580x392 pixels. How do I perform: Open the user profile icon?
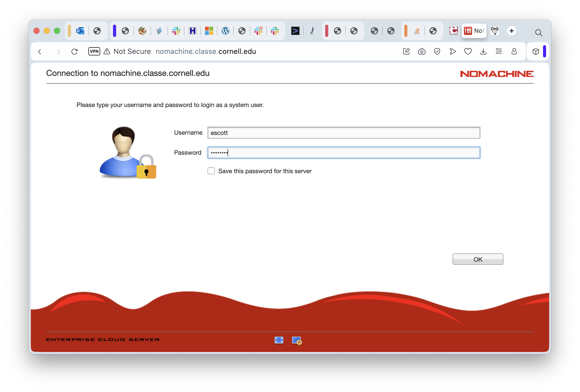pyautogui.click(x=514, y=52)
